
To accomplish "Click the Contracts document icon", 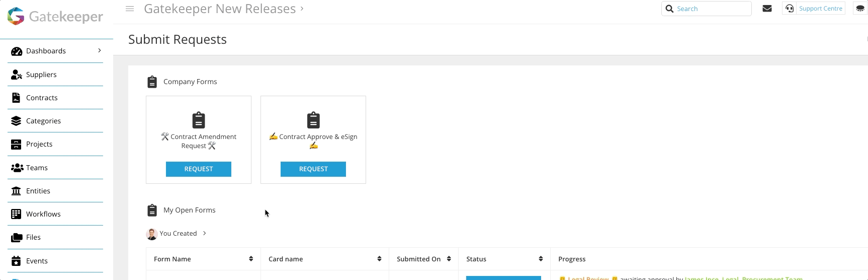I will point(16,98).
